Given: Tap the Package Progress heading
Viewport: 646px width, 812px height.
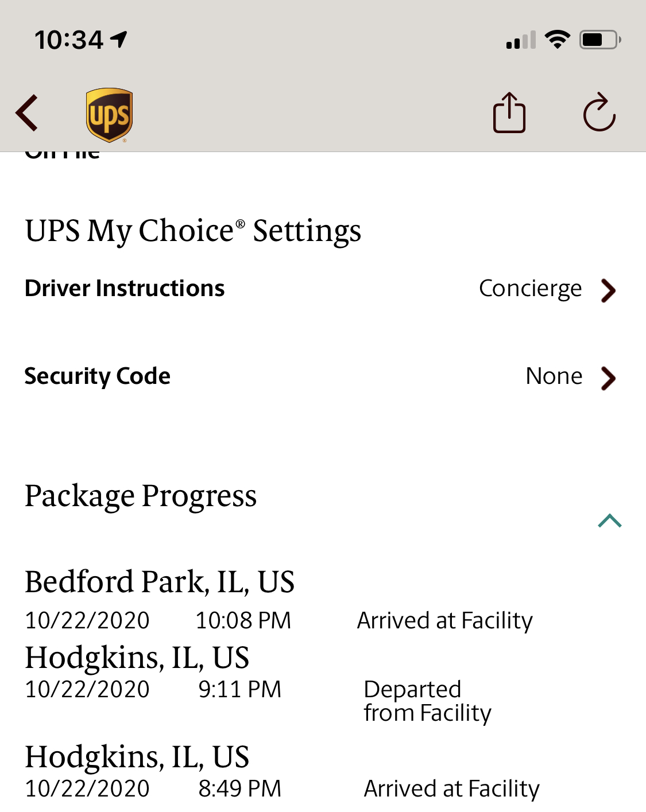Looking at the screenshot, I should click(x=141, y=496).
